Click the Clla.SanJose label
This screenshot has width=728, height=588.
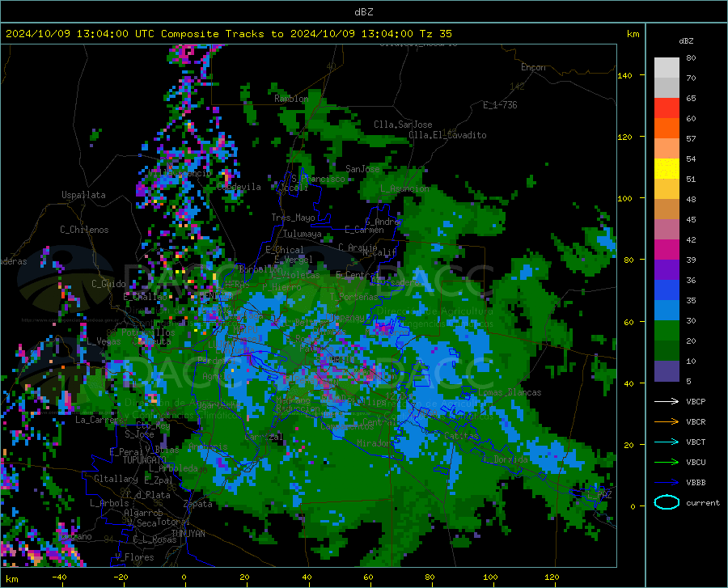pos(403,125)
